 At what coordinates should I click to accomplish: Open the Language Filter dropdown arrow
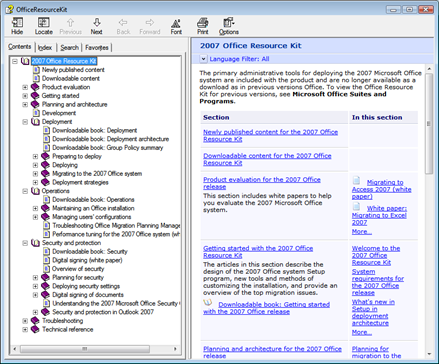[203, 59]
